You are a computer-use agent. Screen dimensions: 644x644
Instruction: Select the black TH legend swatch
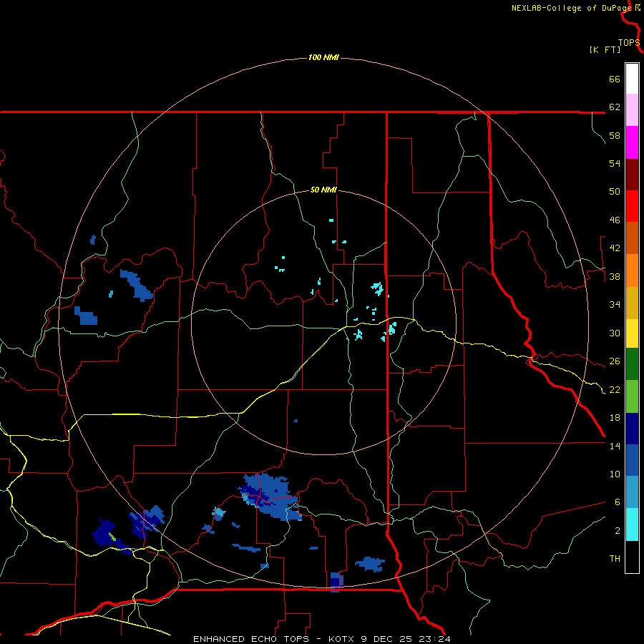pyautogui.click(x=632, y=557)
